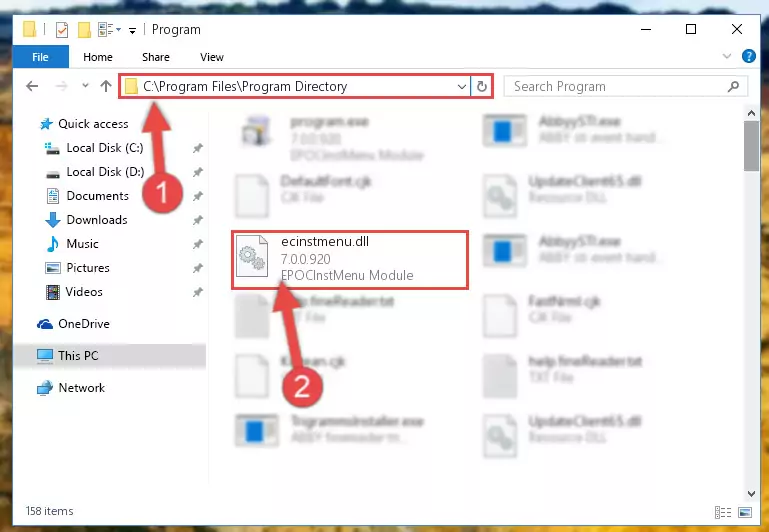Screen dimensions: 769x532
Task: Switch to Details view layout icon
Action: point(723,512)
